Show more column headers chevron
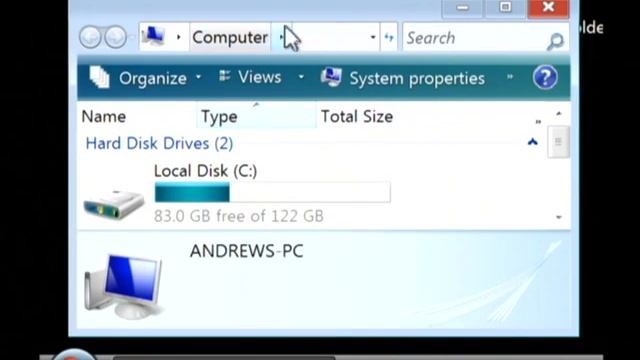 coord(538,122)
